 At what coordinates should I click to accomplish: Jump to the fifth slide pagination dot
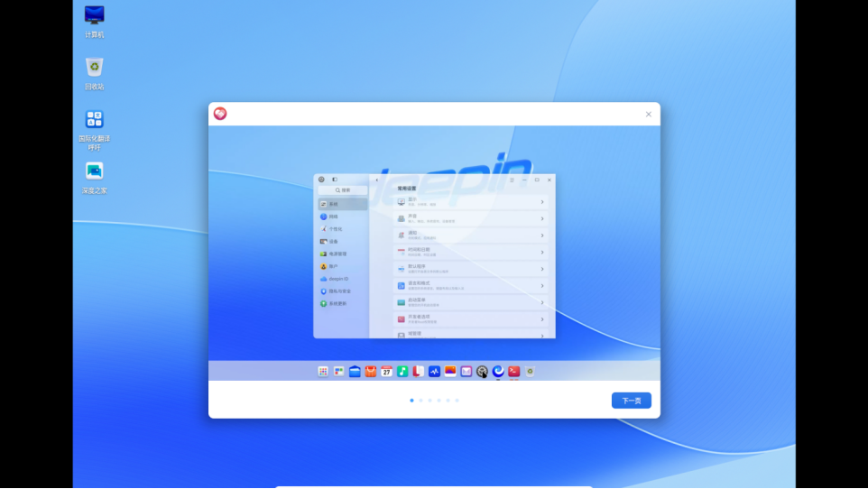448,401
